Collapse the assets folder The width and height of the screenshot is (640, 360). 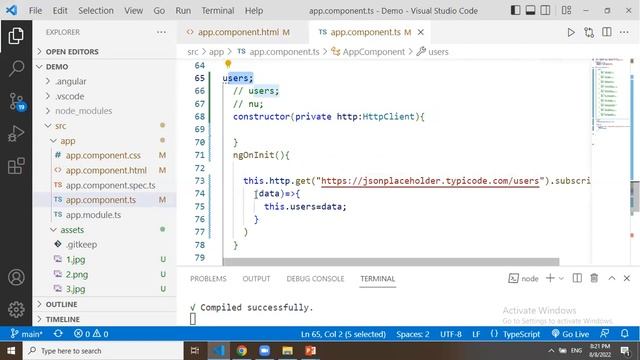pos(72,230)
